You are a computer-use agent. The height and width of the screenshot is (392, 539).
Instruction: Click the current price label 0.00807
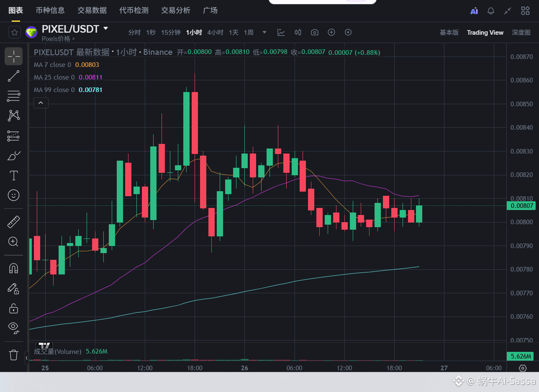(521, 205)
